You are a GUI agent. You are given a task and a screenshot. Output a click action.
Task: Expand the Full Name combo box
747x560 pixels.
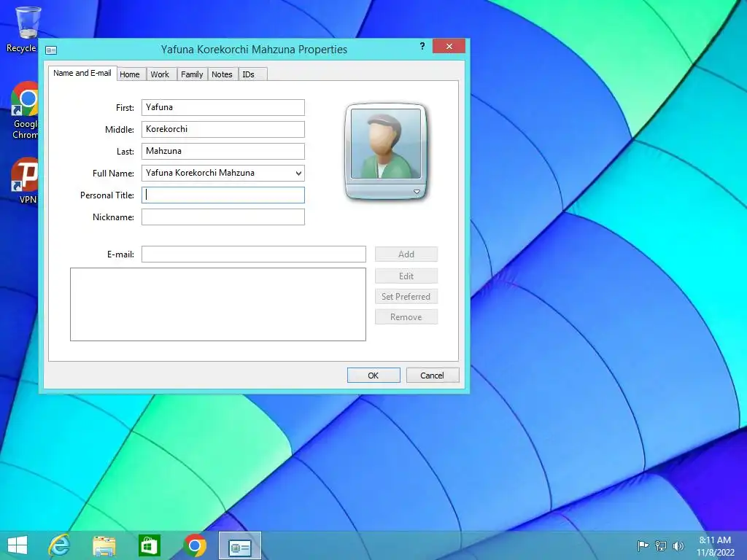[x=298, y=174]
